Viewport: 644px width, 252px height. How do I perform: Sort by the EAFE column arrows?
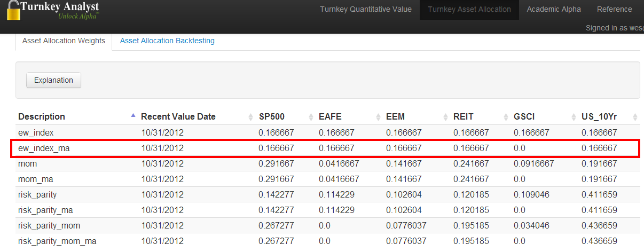click(379, 117)
